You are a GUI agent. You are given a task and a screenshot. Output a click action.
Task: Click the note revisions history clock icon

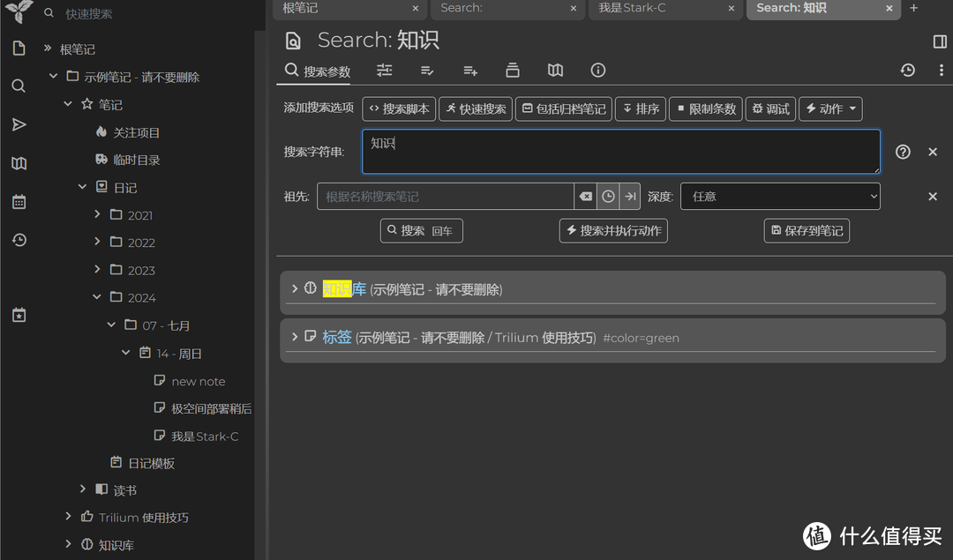(x=908, y=70)
